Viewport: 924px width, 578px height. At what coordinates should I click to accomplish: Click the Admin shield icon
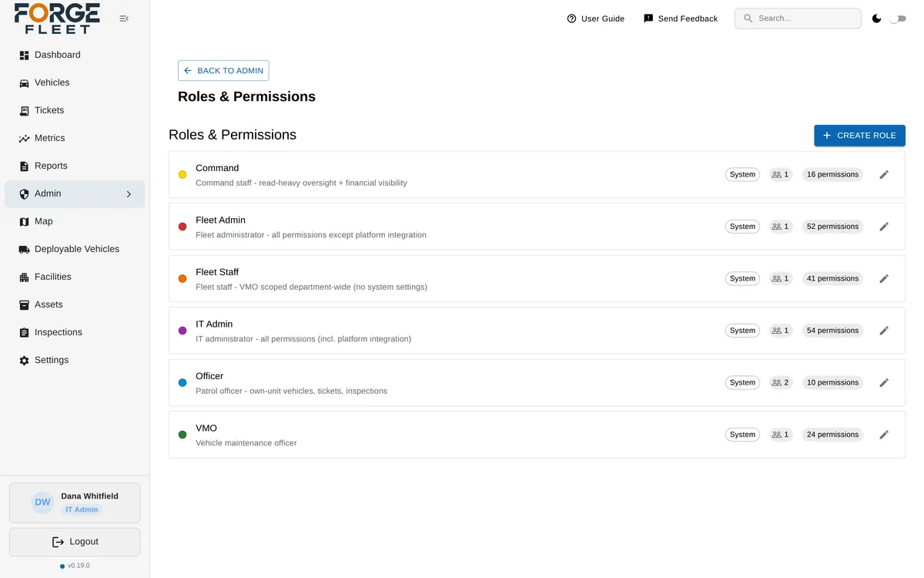pyautogui.click(x=24, y=194)
